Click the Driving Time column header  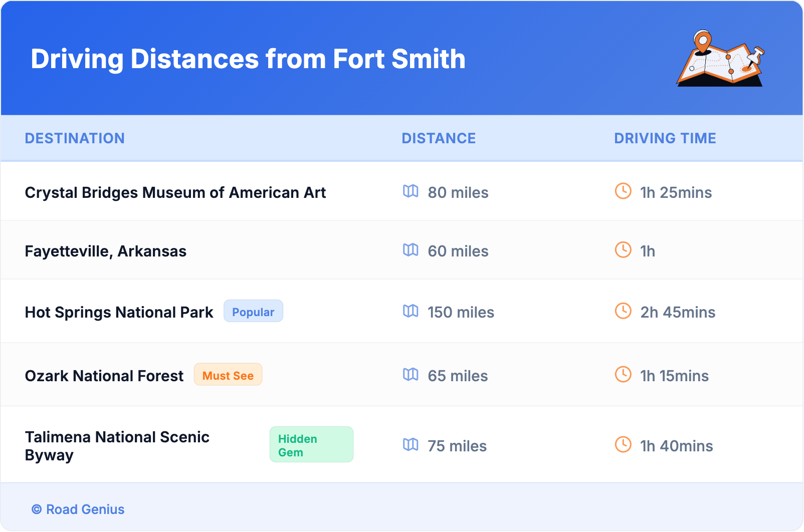tap(665, 138)
